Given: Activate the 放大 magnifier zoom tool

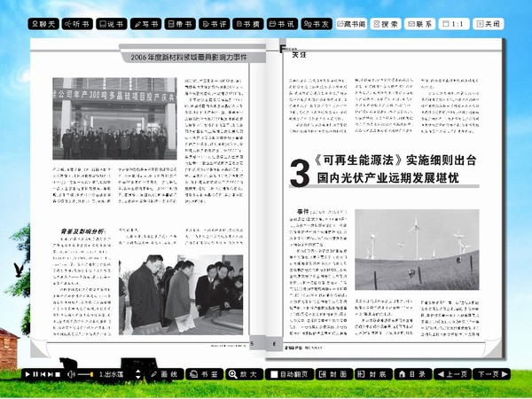Looking at the screenshot, I should (245, 374).
